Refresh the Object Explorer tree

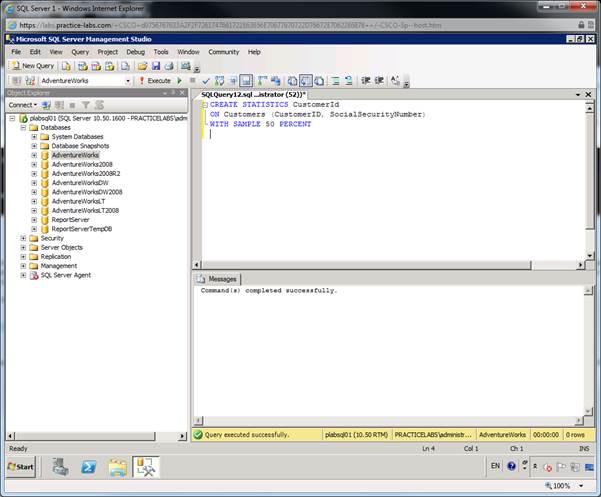(99, 105)
